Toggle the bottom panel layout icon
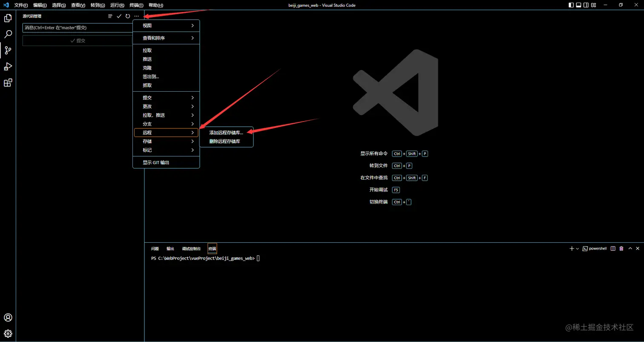Screen dimensions: 644x342 (x=579, y=5)
